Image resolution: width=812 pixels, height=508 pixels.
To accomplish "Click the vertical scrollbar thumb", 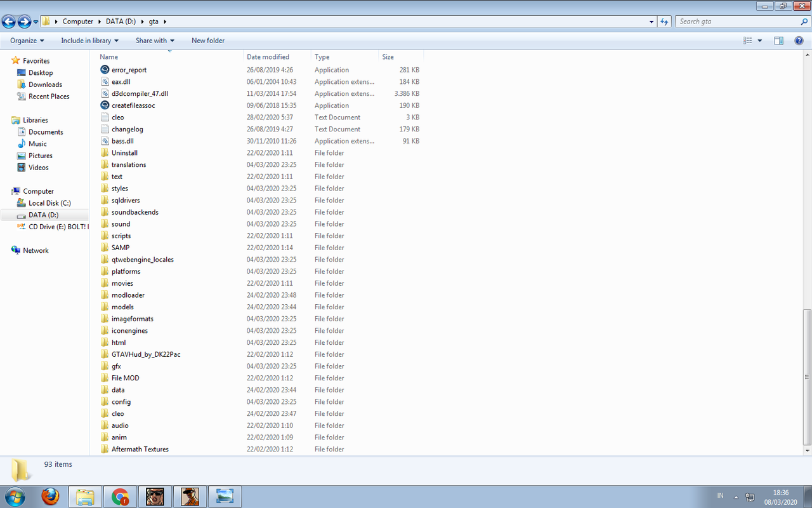I will [x=806, y=377].
